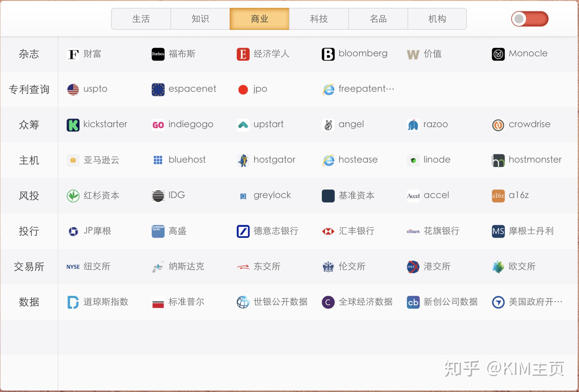Click the bluehost grid icon
Screen dimensions: 579x392
[158, 160]
